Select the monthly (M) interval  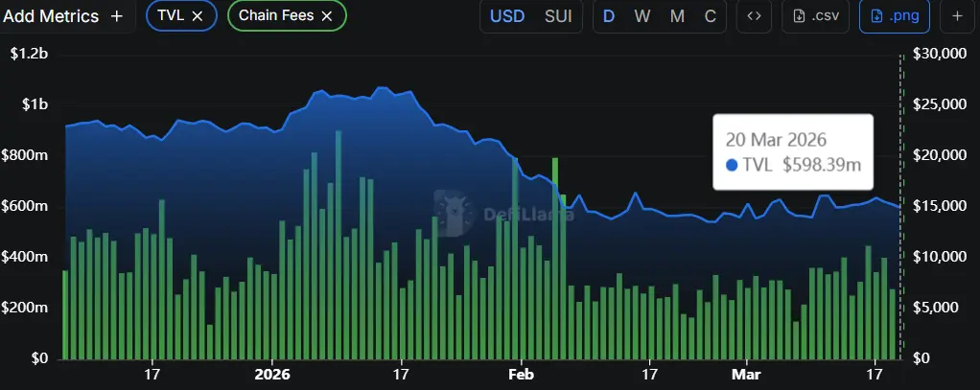point(677,16)
